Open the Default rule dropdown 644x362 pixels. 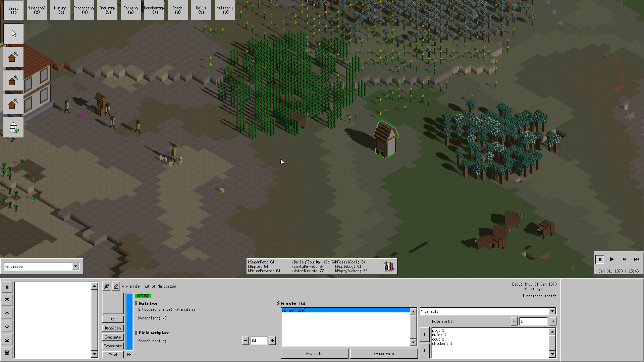[x=488, y=311]
